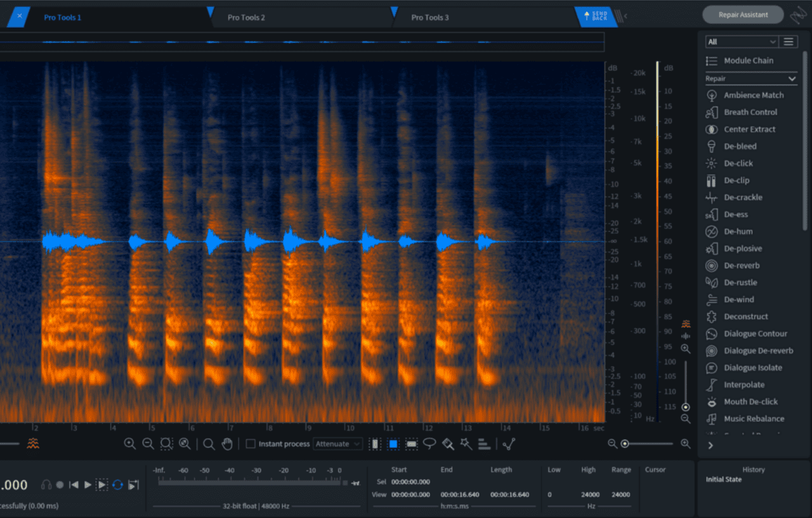The width and height of the screenshot is (812, 518).
Task: Open the Breath Control module
Action: tap(742, 112)
